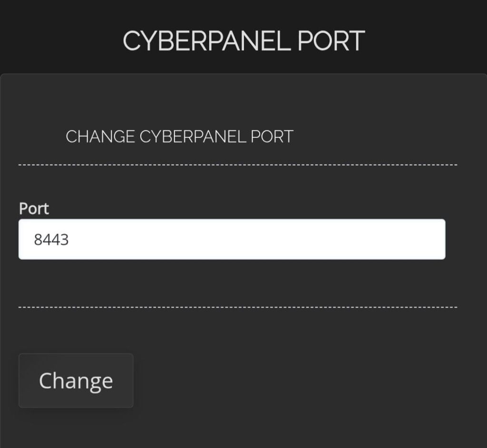Submit the new port with Change

(x=76, y=380)
